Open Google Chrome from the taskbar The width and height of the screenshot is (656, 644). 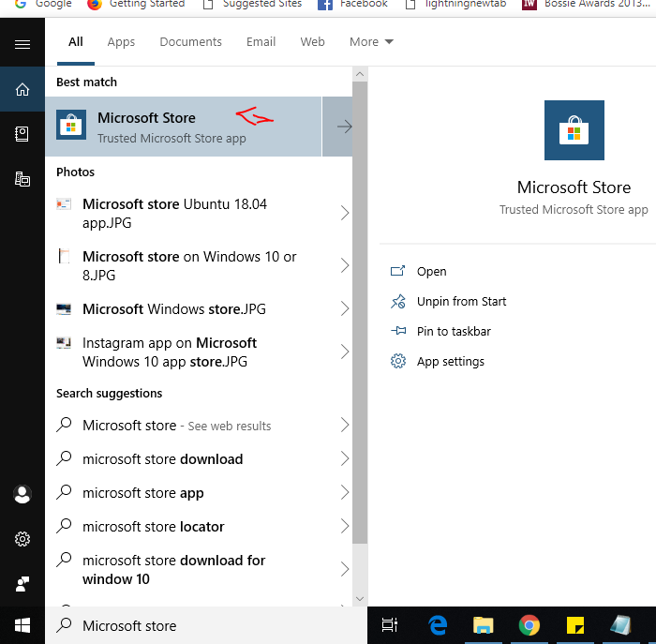529,625
